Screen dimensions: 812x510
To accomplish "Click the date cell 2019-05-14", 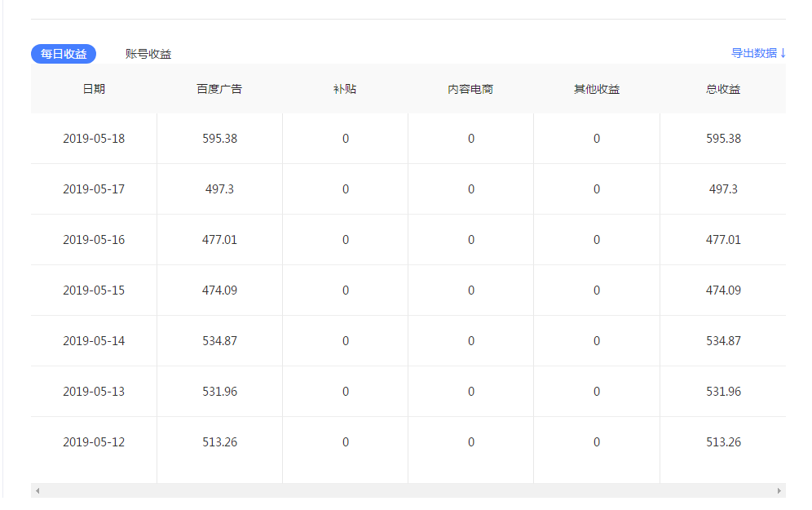I will (94, 340).
